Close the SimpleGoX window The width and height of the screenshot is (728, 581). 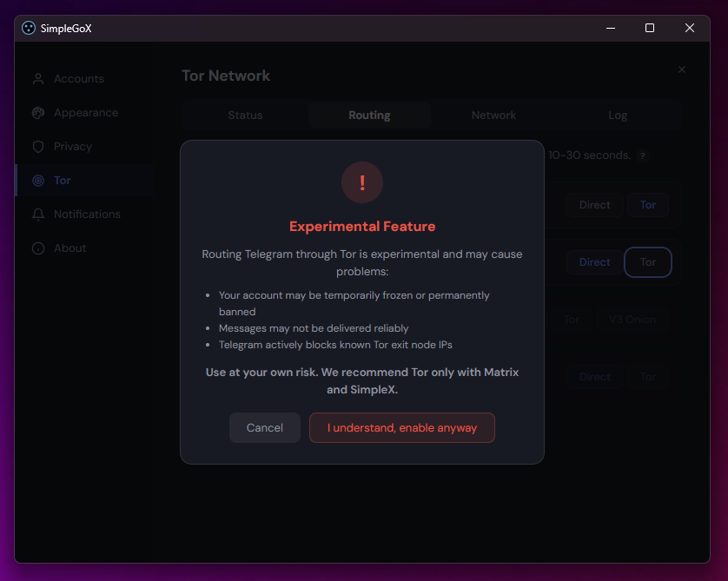(x=690, y=29)
